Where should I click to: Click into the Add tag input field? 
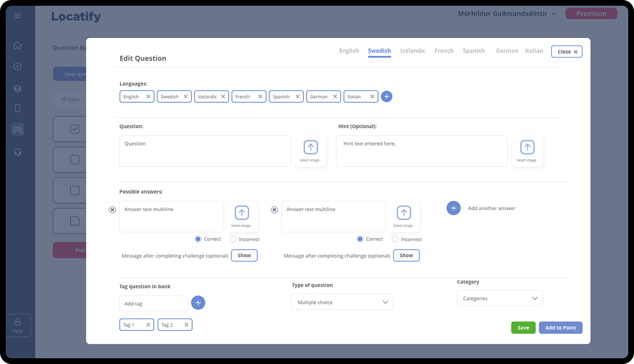pos(153,304)
